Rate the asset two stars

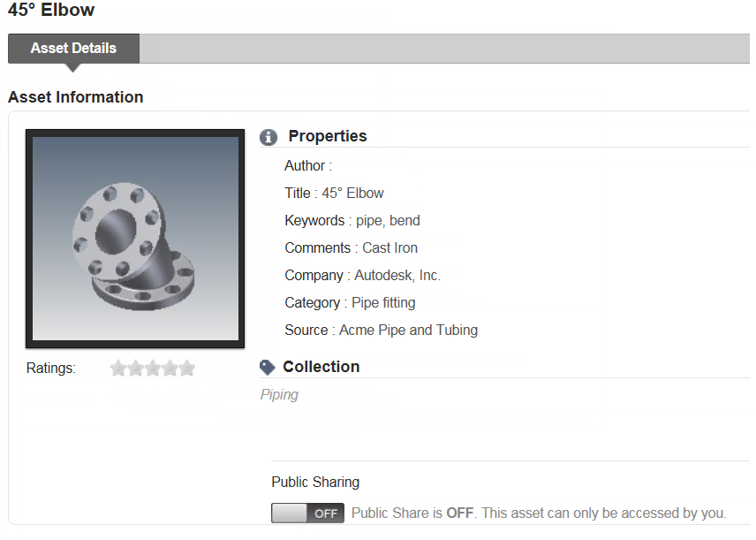coord(136,369)
